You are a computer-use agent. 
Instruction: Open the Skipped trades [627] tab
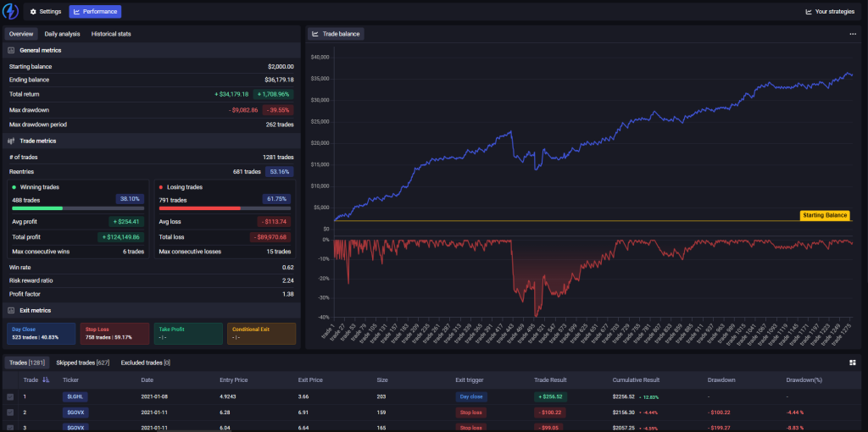pyautogui.click(x=83, y=363)
